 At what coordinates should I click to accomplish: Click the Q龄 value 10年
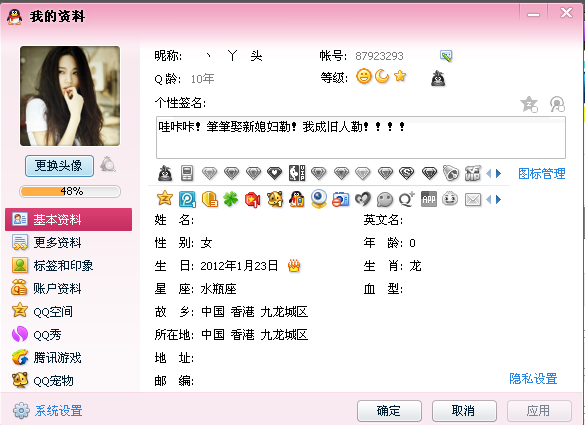click(202, 79)
